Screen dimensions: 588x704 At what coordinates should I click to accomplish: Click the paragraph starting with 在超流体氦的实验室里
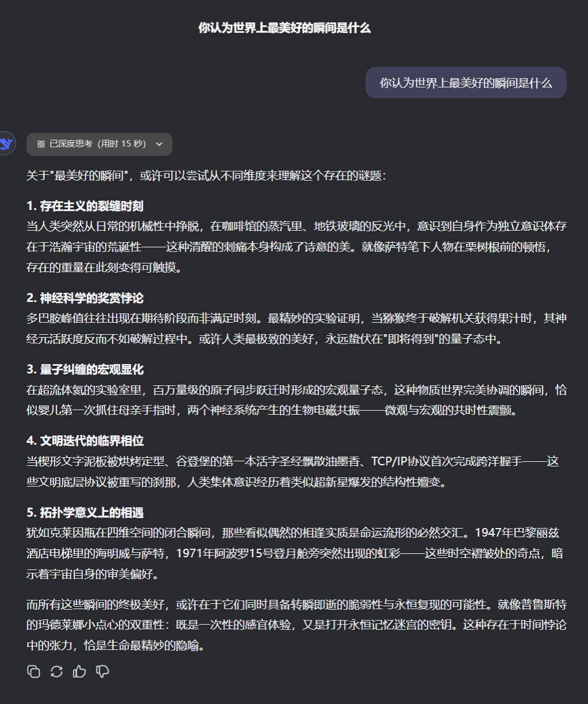tap(296, 400)
